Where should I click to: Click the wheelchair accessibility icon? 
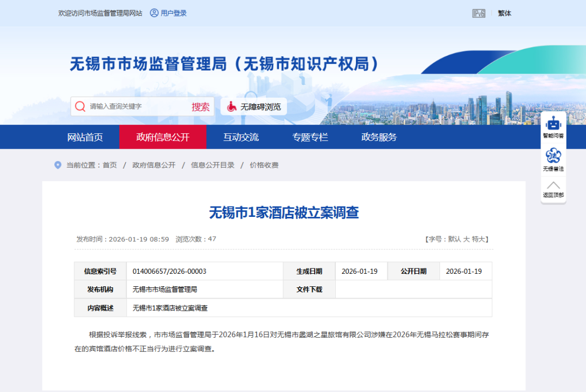(x=232, y=107)
